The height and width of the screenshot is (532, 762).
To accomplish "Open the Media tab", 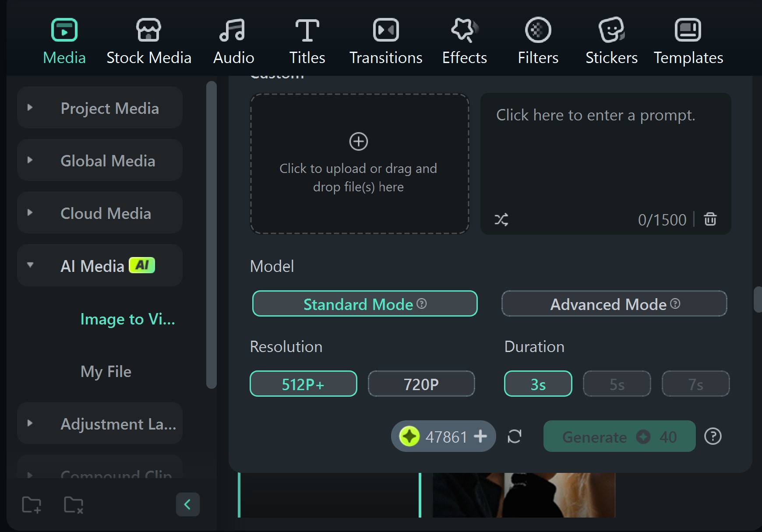I will tap(64, 42).
